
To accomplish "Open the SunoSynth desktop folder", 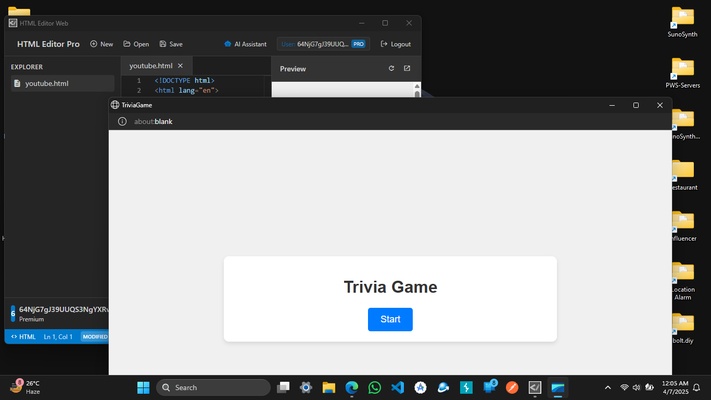I will [682, 22].
